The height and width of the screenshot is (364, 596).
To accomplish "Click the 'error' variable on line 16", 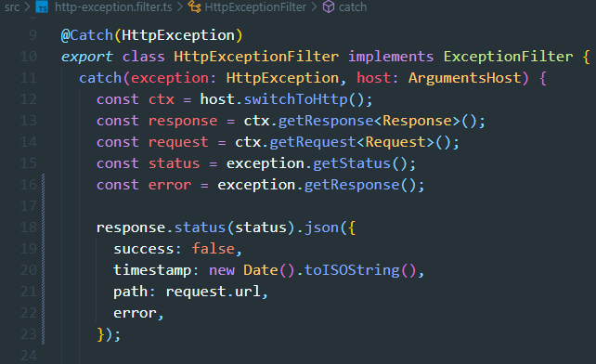I will pyautogui.click(x=170, y=185).
